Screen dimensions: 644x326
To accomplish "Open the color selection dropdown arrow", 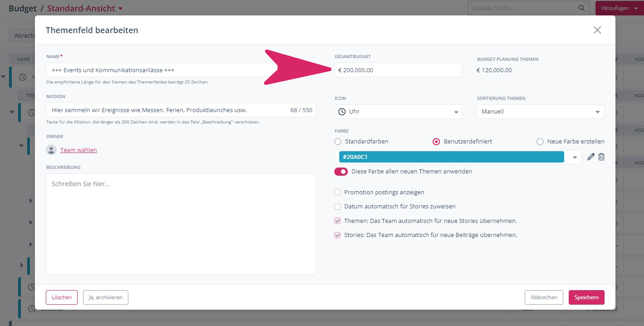I will click(x=575, y=157).
